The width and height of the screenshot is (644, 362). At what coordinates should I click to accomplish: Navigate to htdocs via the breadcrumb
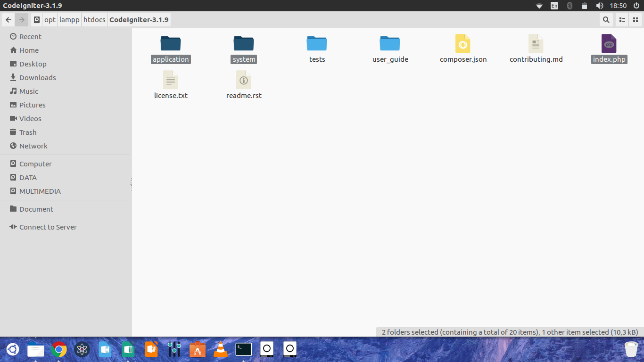click(x=94, y=19)
